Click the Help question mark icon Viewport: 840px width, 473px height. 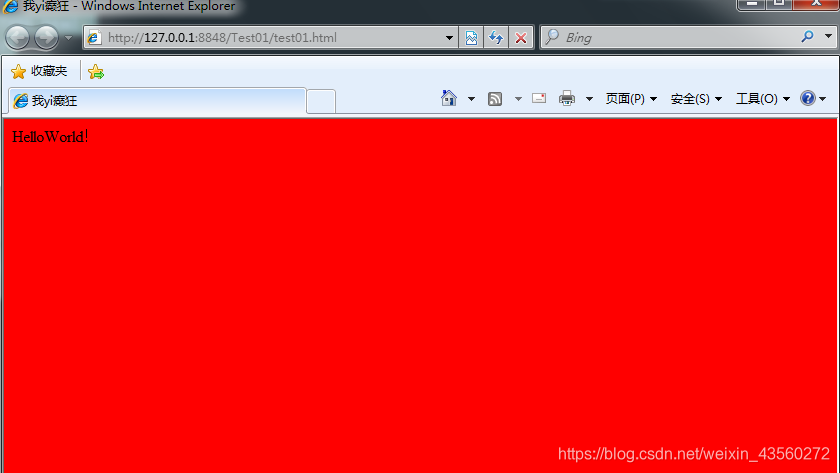pos(808,99)
